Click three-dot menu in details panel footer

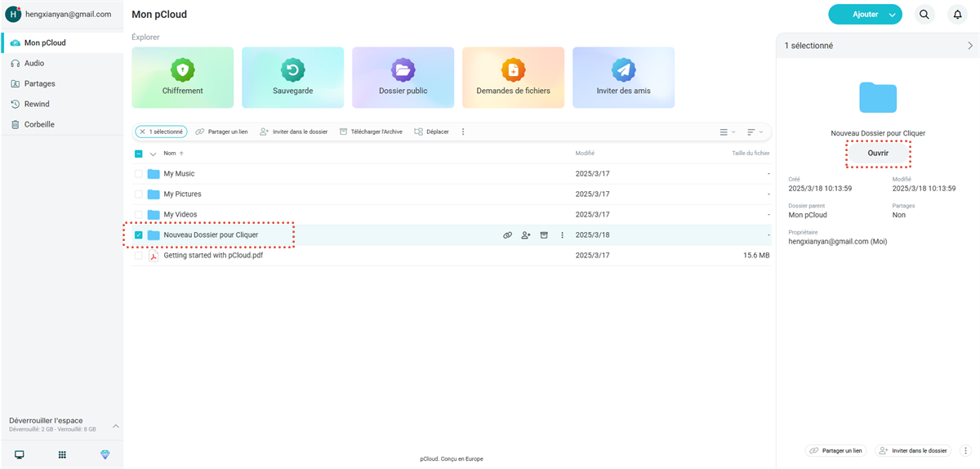pyautogui.click(x=965, y=450)
